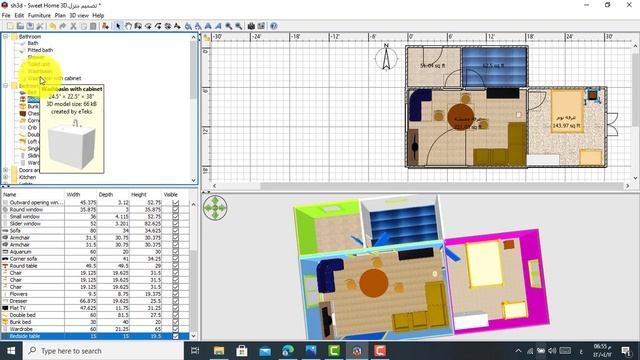
Task: Toggle Visible checkbox for Wardrobe row
Action: [x=176, y=329]
